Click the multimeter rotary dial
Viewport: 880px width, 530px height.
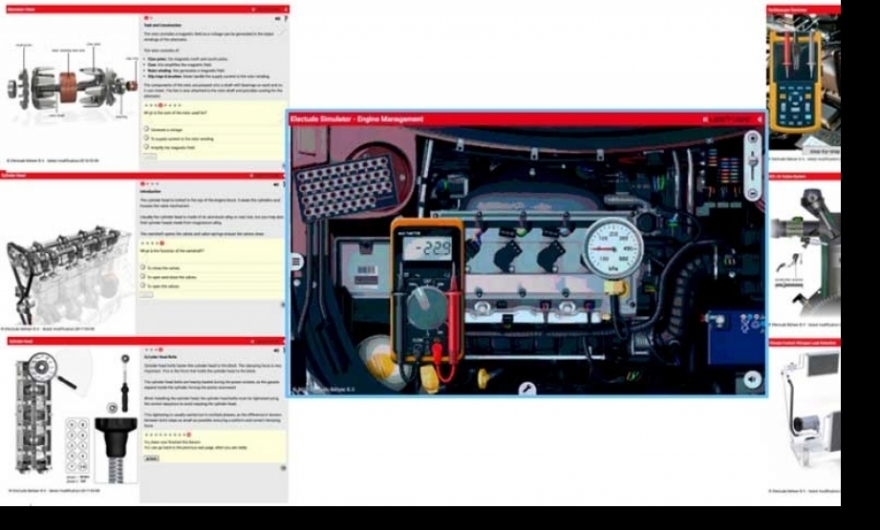pyautogui.click(x=425, y=301)
